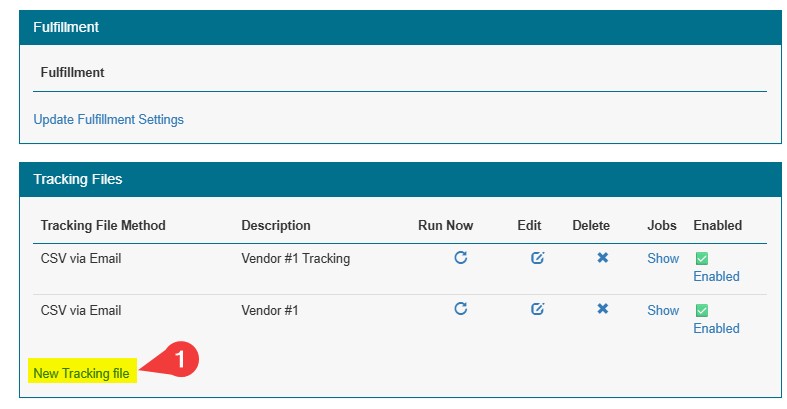
Task: Create a New Tracking file
Action: click(81, 373)
